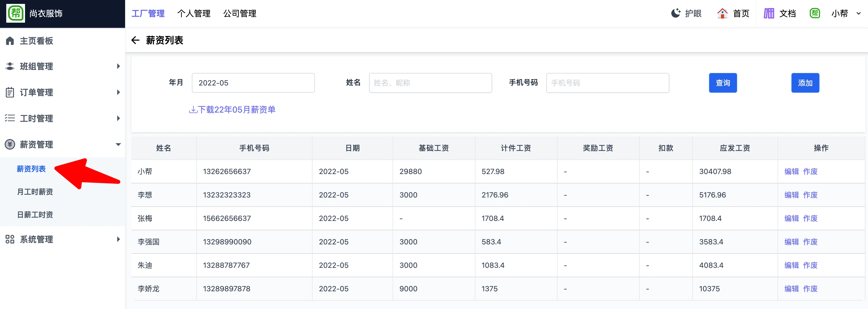Void the salary record for 朱迪
This screenshot has width=868, height=309.
(x=810, y=265)
